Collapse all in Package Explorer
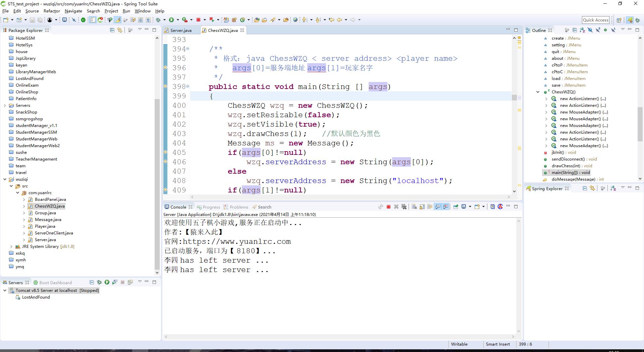The width and height of the screenshot is (644, 352). click(112, 30)
